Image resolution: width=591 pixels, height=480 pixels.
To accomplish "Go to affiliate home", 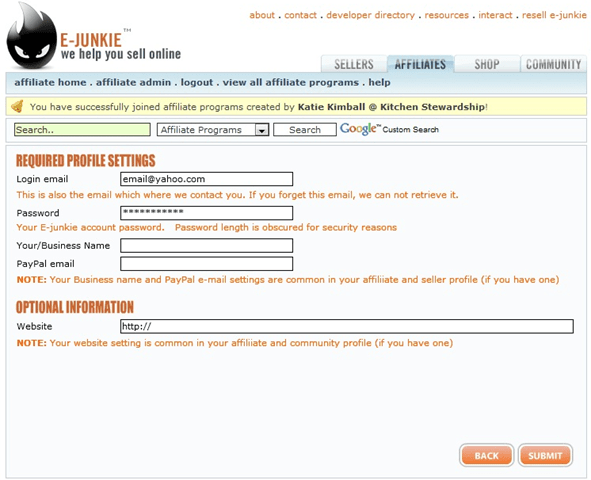I will [x=51, y=82].
